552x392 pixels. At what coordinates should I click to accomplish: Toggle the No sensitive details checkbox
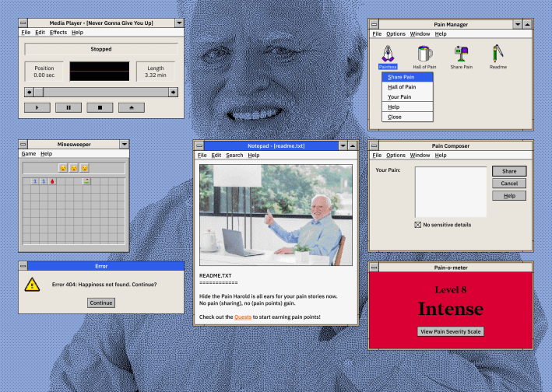(x=417, y=225)
